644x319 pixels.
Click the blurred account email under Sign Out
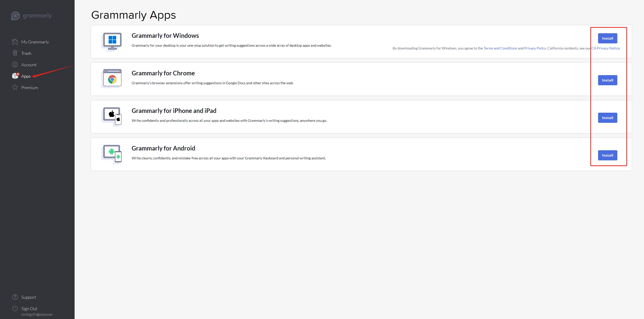point(37,314)
